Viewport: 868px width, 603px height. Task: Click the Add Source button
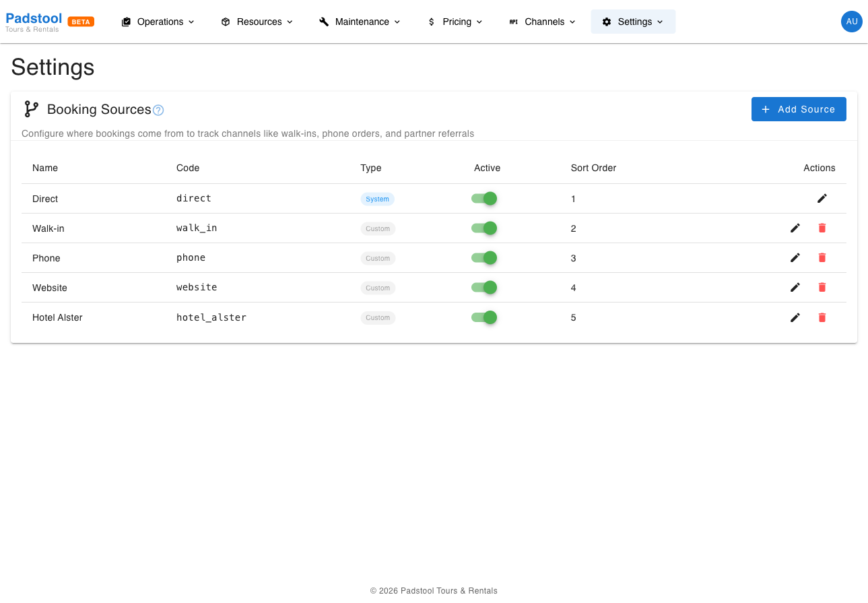799,109
